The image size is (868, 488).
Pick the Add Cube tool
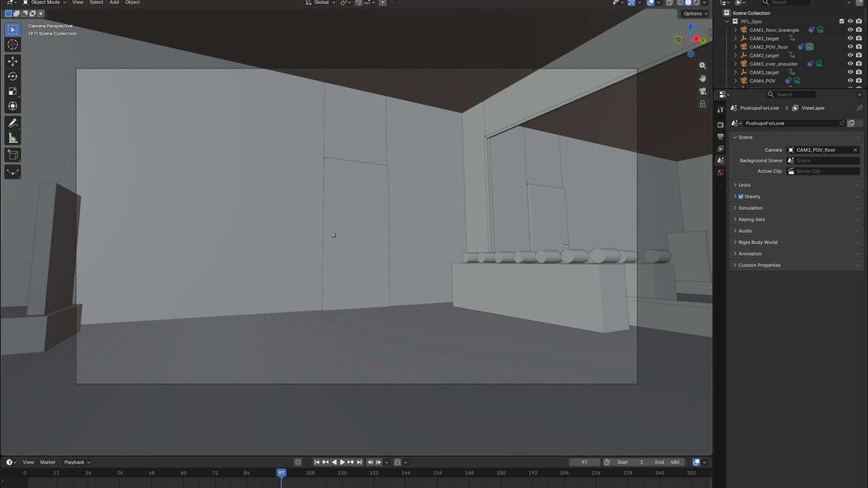point(12,155)
